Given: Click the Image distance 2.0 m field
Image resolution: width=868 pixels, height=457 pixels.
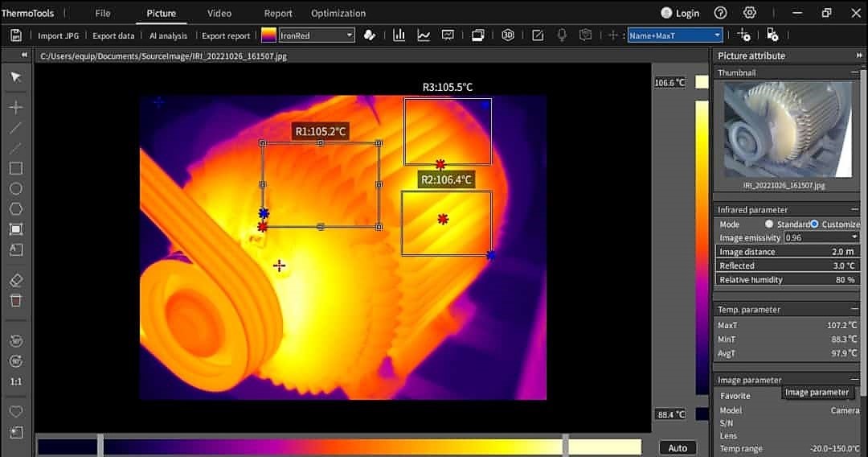Looking at the screenshot, I should click(x=787, y=252).
